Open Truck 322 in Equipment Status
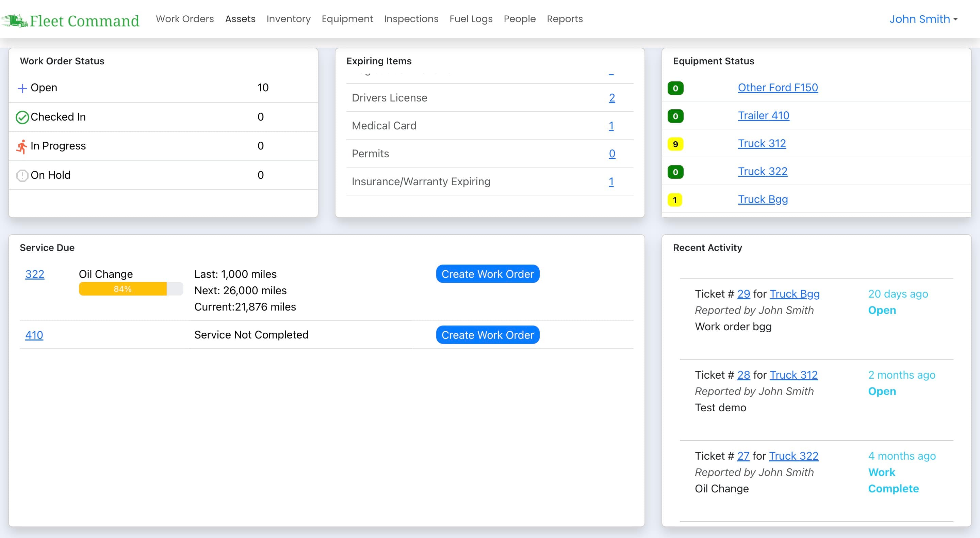 [762, 171]
